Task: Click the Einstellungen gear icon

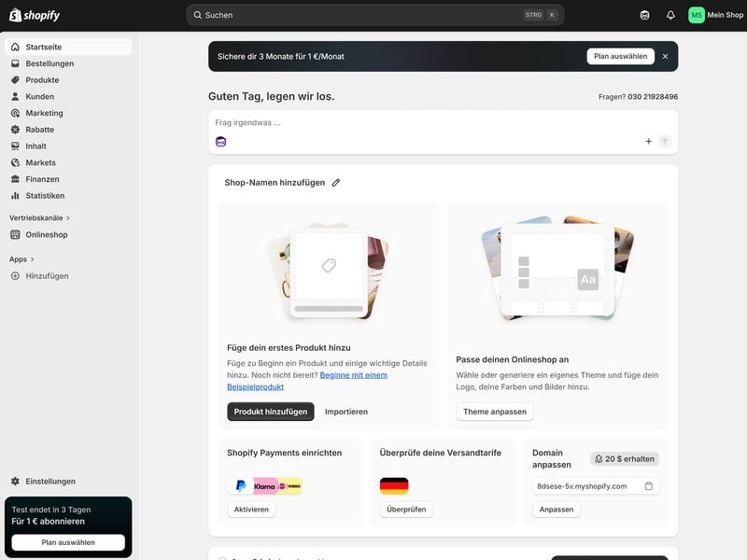Action: click(x=15, y=481)
